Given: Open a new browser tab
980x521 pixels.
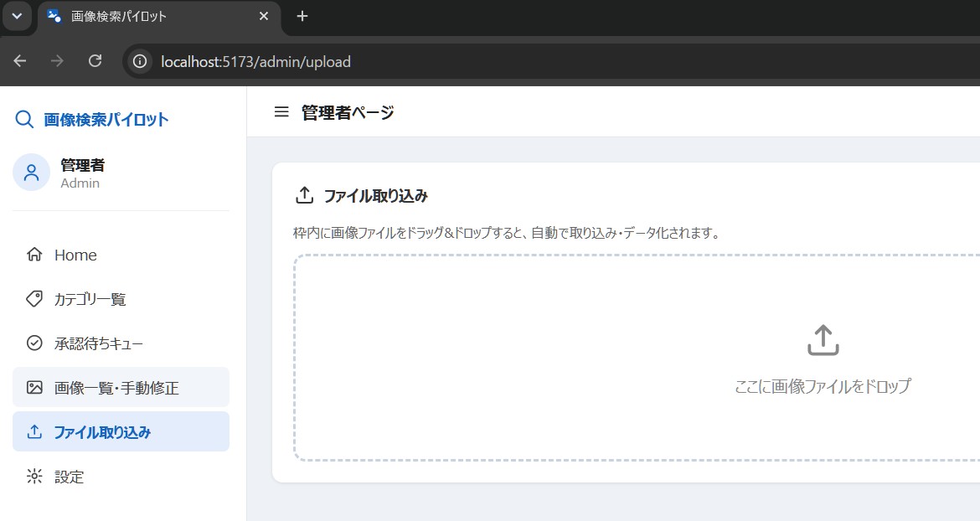Looking at the screenshot, I should 302,16.
